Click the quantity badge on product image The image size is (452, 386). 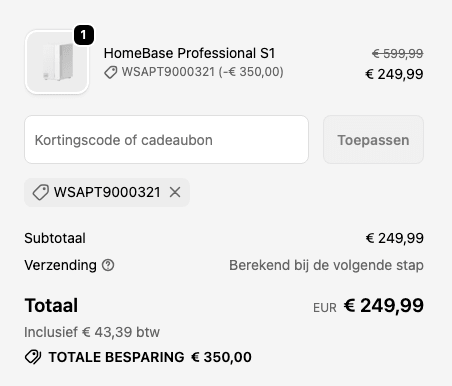(84, 35)
